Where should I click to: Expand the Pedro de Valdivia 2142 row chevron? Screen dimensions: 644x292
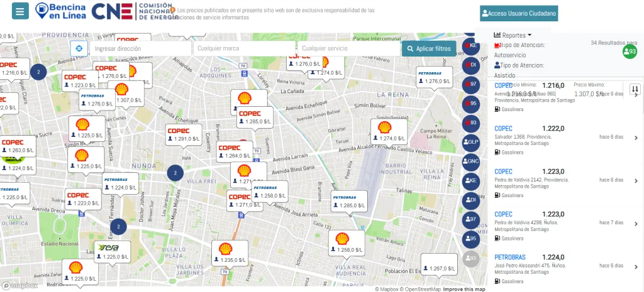(636, 181)
